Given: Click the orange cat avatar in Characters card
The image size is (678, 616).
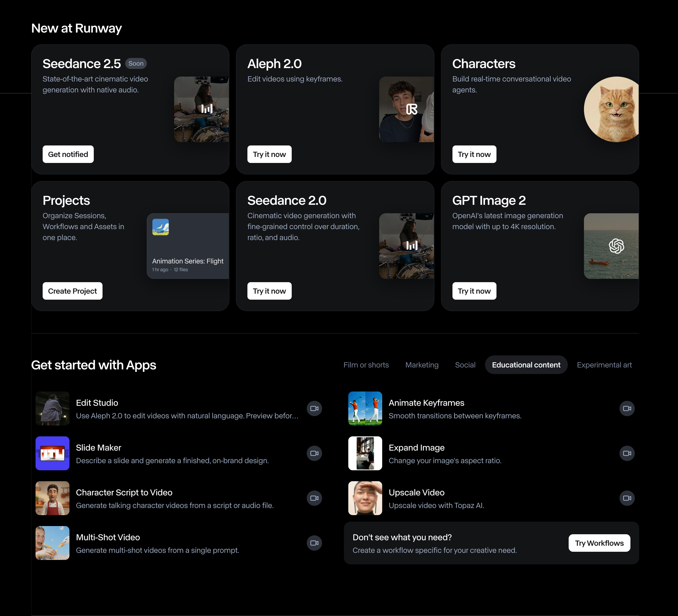Looking at the screenshot, I should [611, 109].
